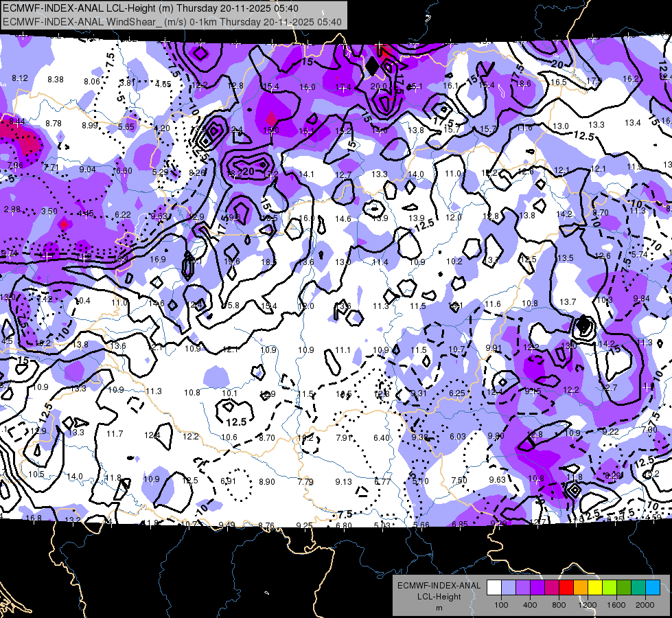Click the grid value '6.91'
672x618 pixels.
tap(229, 481)
